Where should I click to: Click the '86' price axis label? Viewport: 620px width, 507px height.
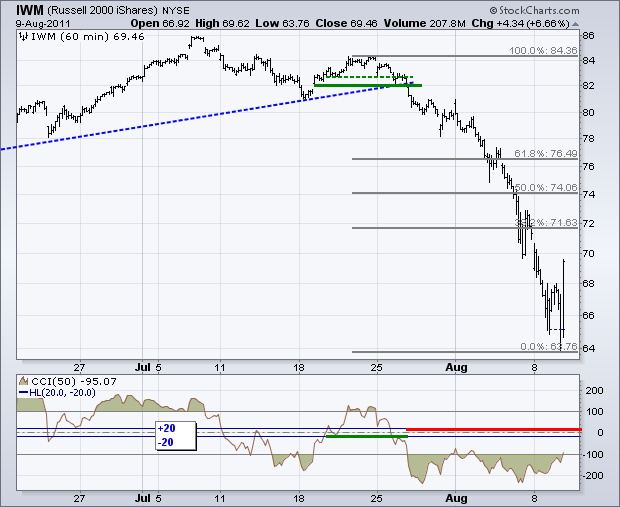(588, 36)
